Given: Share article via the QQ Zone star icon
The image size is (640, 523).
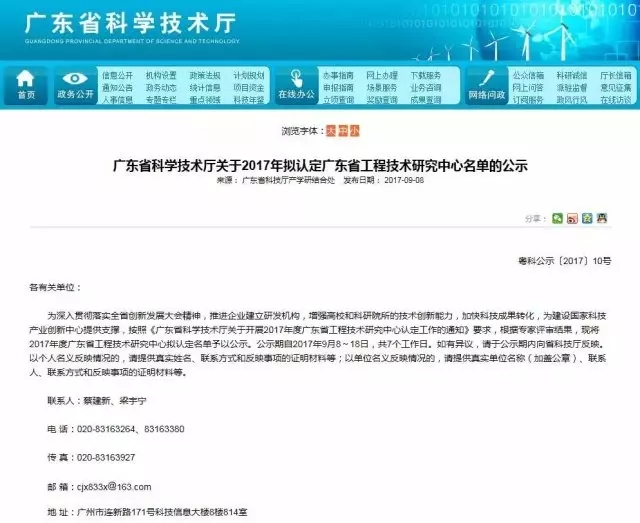Looking at the screenshot, I should pyautogui.click(x=588, y=217).
